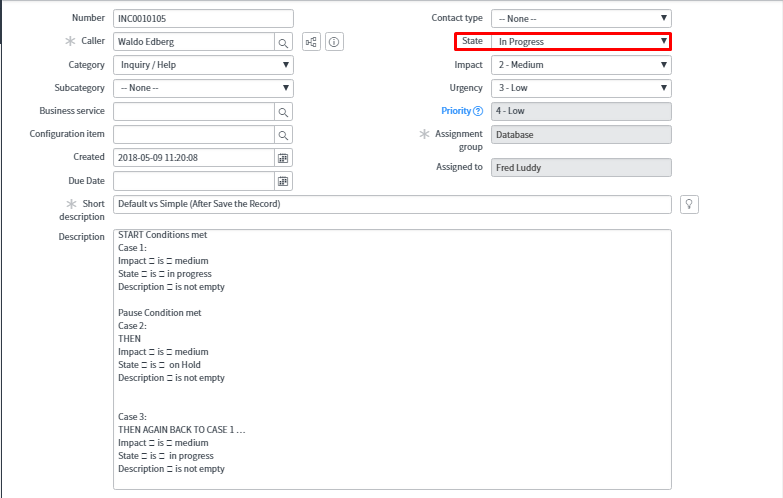Open the Category dropdown showing Inquiry / Help
The image size is (783, 498).
(203, 65)
